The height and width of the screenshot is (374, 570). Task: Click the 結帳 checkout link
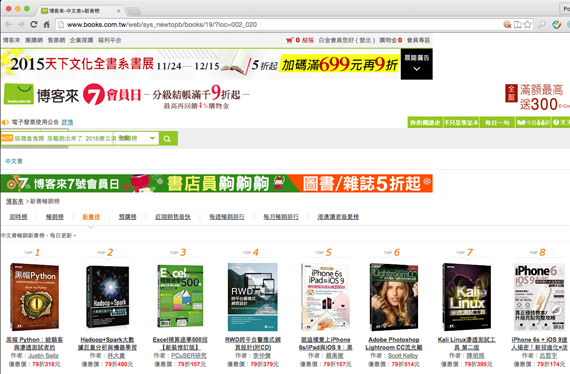coord(308,40)
